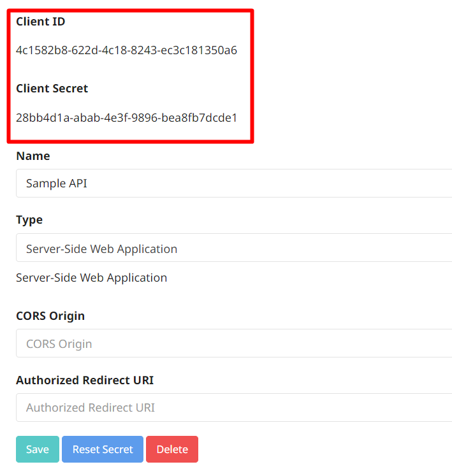Click the bold Client ID heading
Viewport: 452px width, 476px height.
click(41, 22)
